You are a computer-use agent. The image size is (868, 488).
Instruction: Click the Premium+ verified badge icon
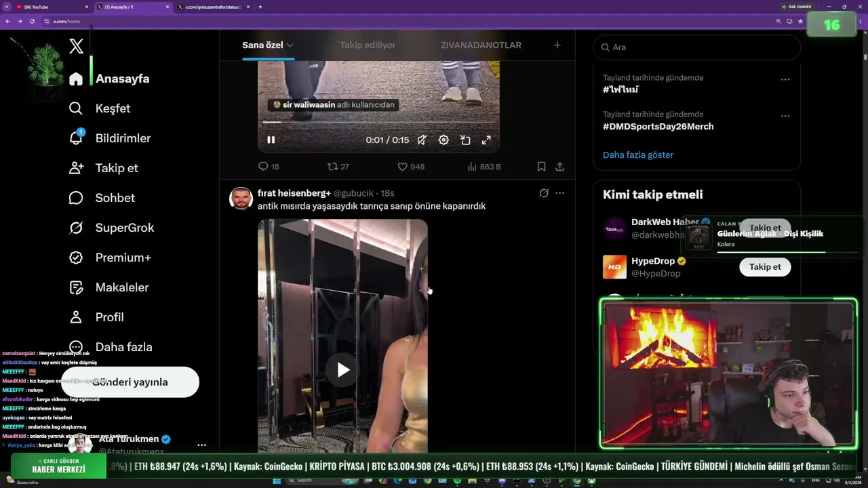76,258
